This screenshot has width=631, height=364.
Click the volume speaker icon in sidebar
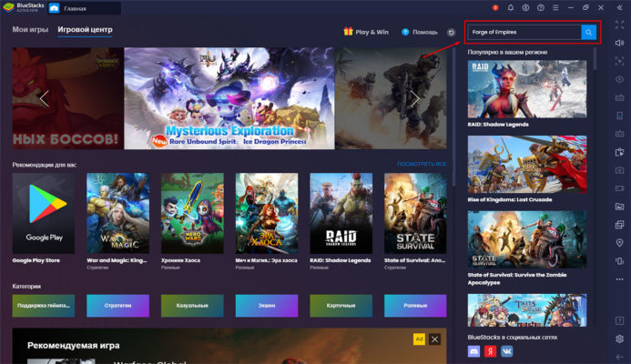click(620, 43)
